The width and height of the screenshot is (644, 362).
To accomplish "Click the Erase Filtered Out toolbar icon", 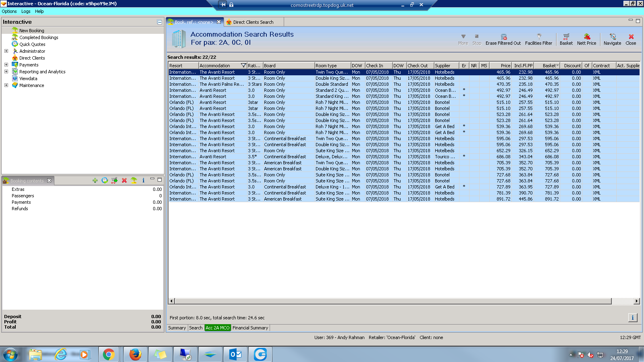I will (x=503, y=37).
